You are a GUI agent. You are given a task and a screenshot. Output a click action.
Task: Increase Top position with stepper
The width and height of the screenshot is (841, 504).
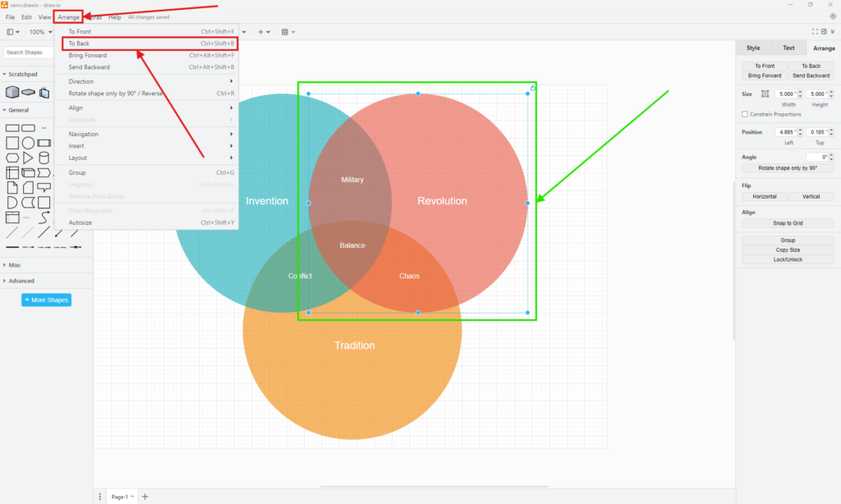pos(831,130)
